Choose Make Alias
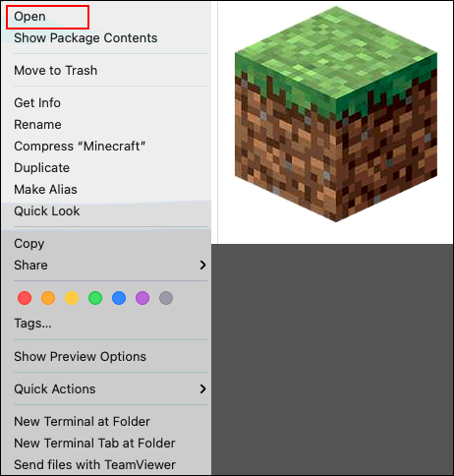 pos(45,190)
